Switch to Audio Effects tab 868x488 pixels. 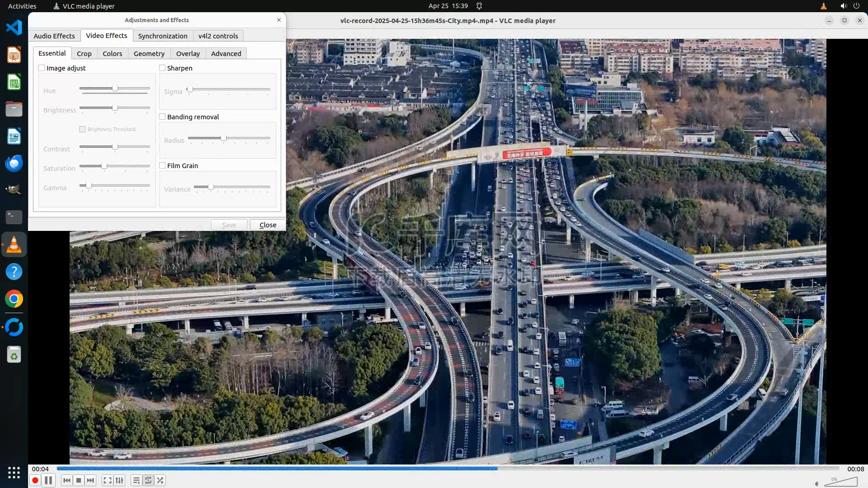54,36
